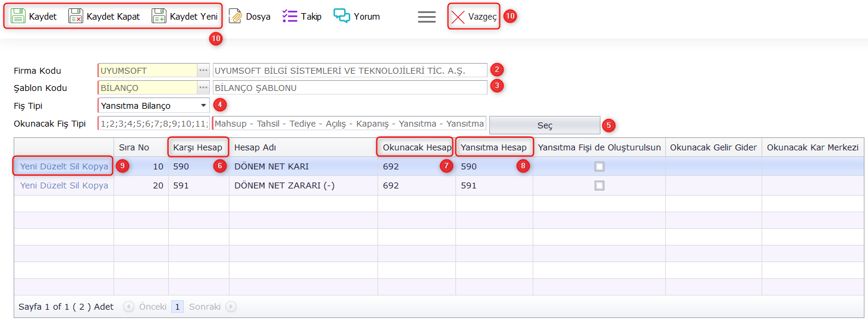Open the Yorum comment bubbles icon

[342, 17]
